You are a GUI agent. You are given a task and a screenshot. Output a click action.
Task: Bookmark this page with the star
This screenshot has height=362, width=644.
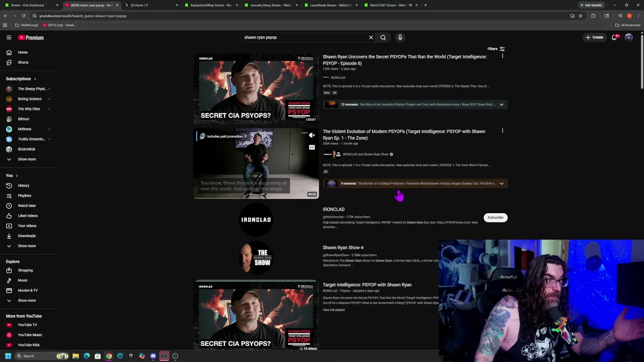click(x=581, y=16)
